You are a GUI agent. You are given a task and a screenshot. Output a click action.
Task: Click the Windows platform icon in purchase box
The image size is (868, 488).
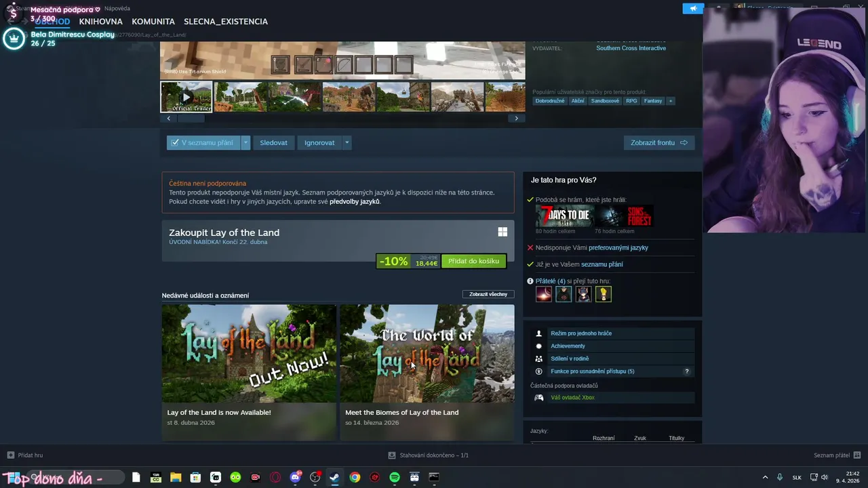click(502, 232)
